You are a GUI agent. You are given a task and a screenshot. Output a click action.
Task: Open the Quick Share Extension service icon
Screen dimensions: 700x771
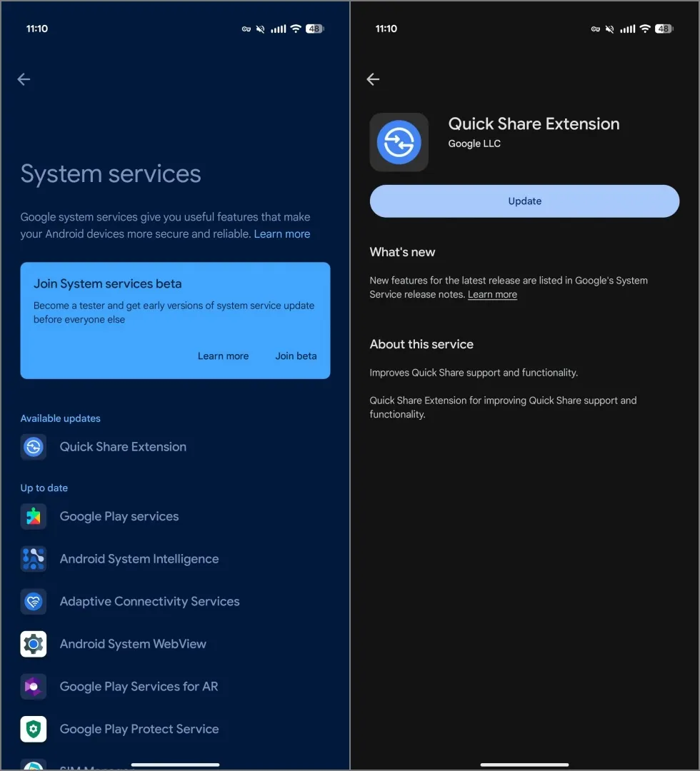[x=33, y=447]
